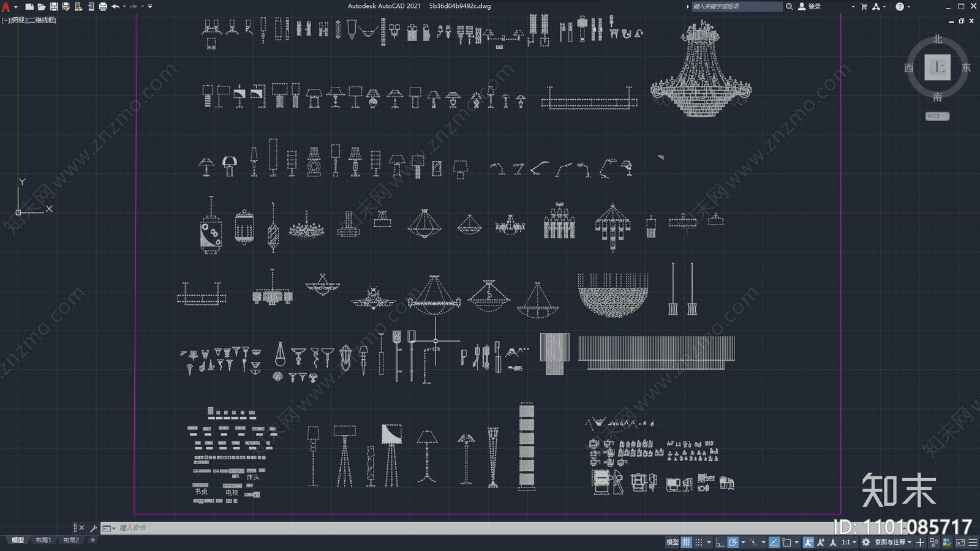
Task: Open the Autodesk App Store cart icon
Action: pos(864,7)
